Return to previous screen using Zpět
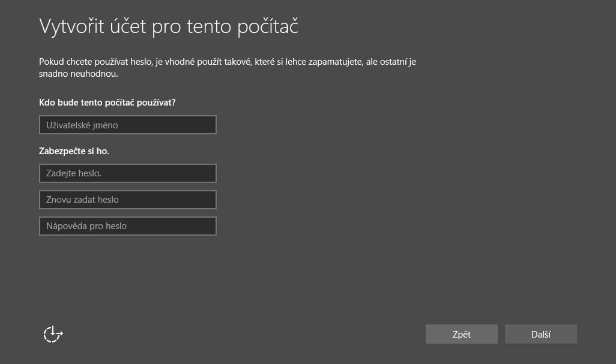The height and width of the screenshot is (364, 616). click(461, 334)
